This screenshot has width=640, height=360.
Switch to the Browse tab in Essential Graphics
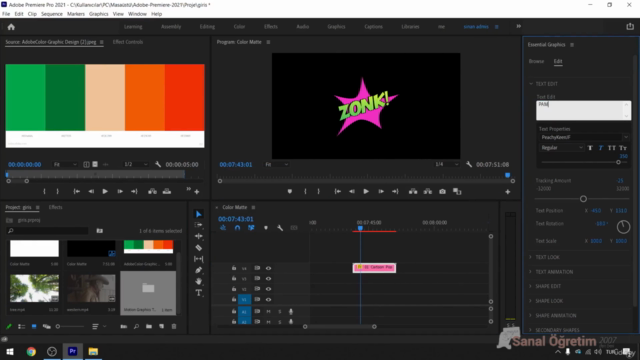pos(536,61)
